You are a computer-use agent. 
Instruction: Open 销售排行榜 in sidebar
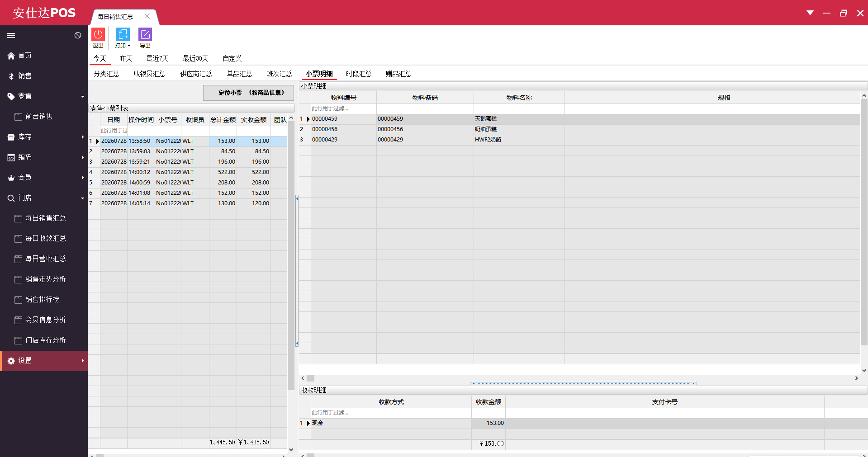[x=44, y=300]
